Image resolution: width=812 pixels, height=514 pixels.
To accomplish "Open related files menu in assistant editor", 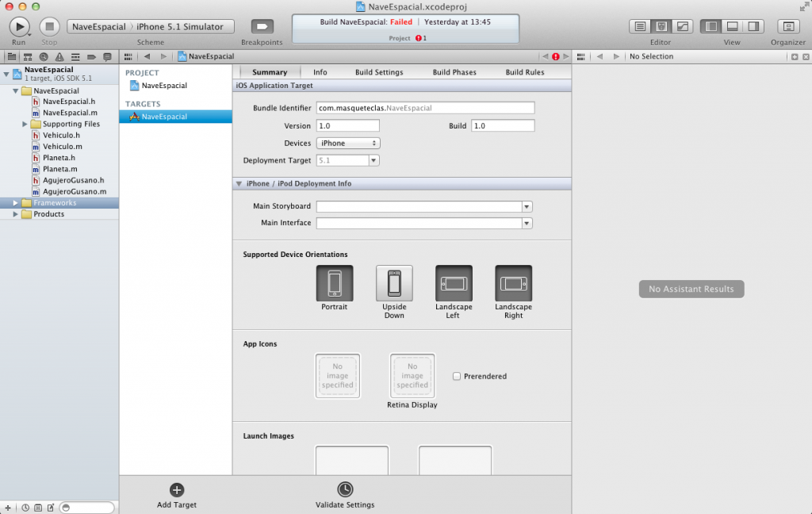I will [x=581, y=56].
